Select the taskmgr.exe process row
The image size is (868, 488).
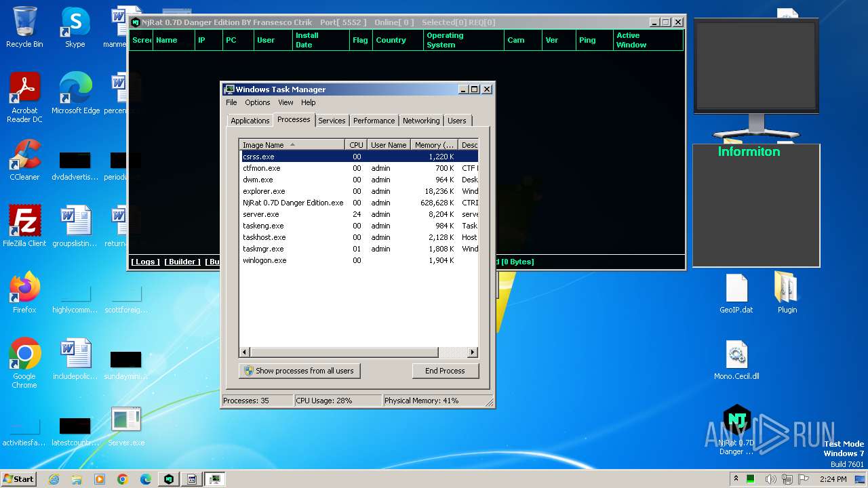point(359,249)
